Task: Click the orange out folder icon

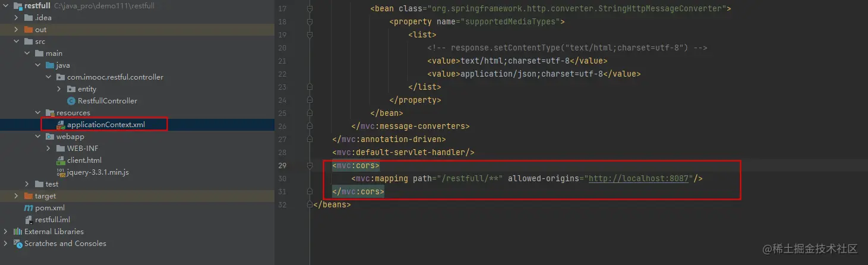Action: [29, 30]
